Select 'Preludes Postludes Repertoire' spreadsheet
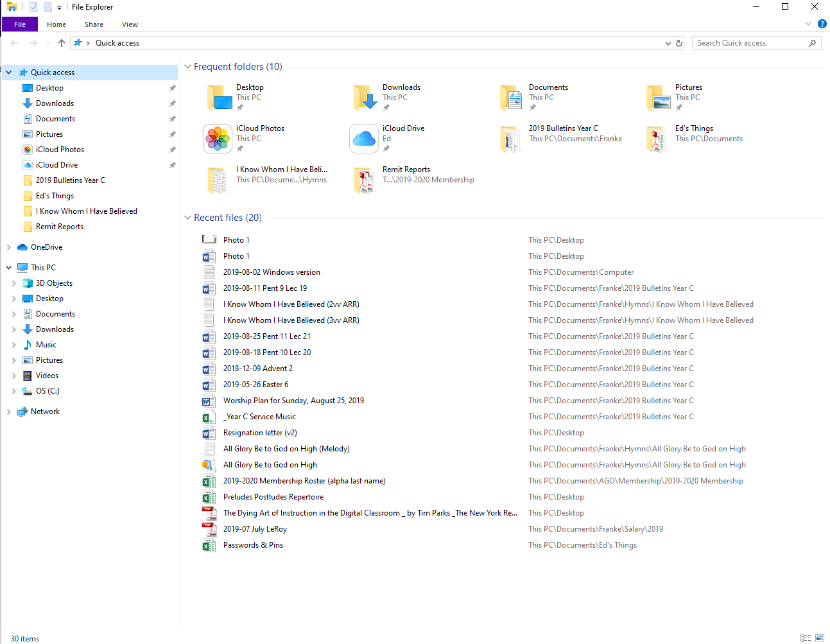Viewport: 830px width, 644px height. [273, 497]
